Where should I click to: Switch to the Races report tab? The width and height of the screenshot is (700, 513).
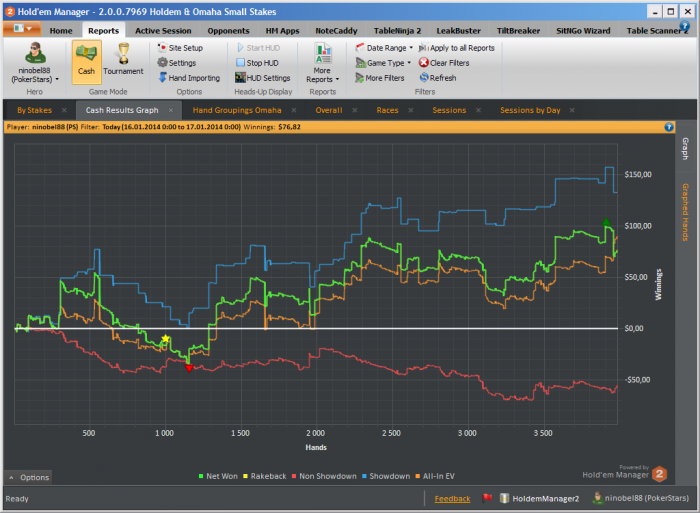click(x=387, y=110)
